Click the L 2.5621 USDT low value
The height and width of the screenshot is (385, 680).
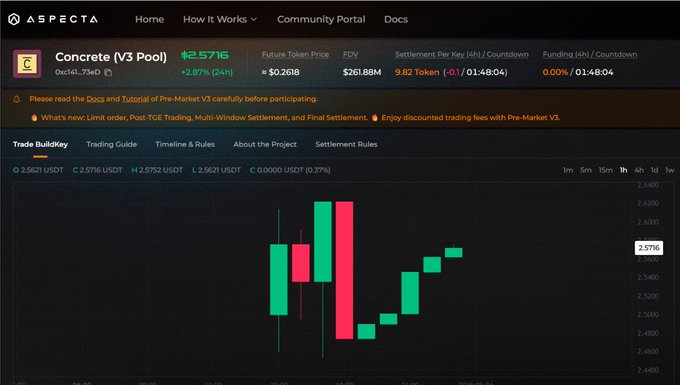pyautogui.click(x=216, y=170)
